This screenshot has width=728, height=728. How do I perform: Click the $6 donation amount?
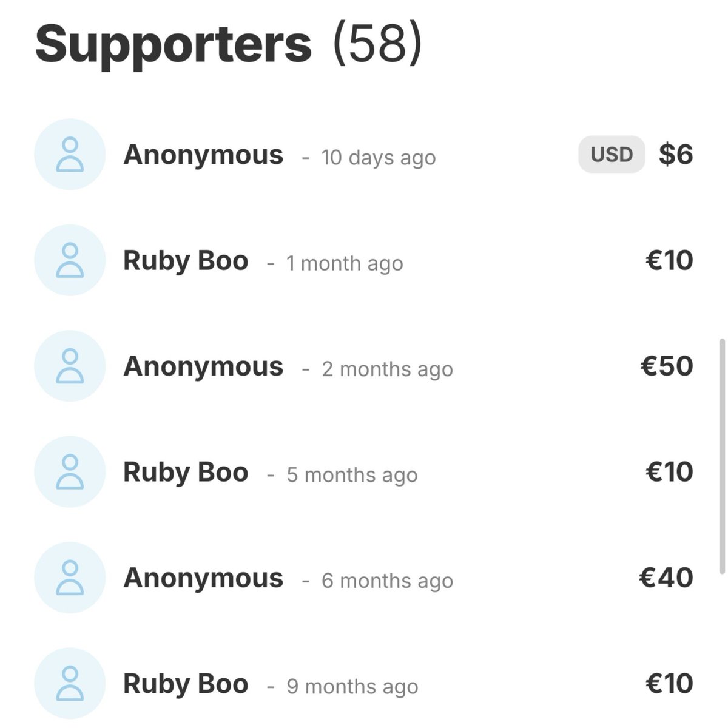[x=676, y=155]
